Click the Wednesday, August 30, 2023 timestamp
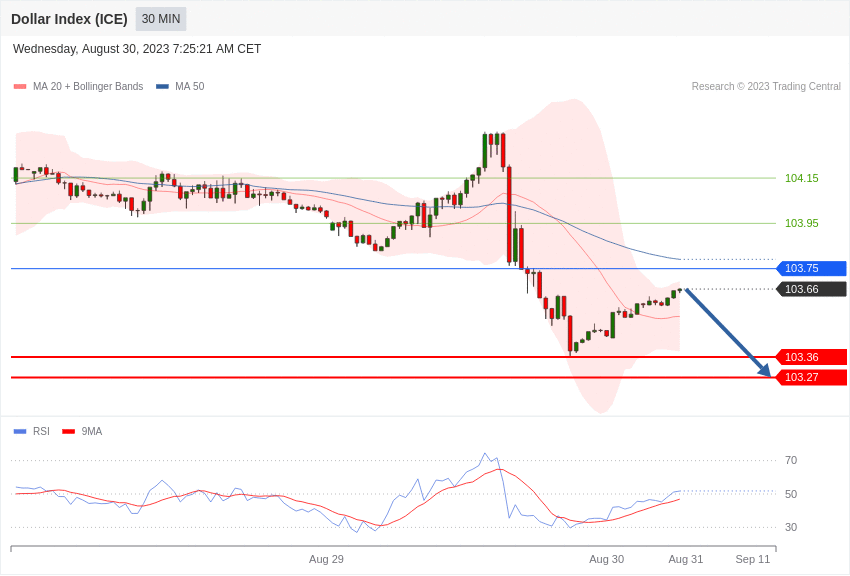Image resolution: width=850 pixels, height=576 pixels. point(137,49)
